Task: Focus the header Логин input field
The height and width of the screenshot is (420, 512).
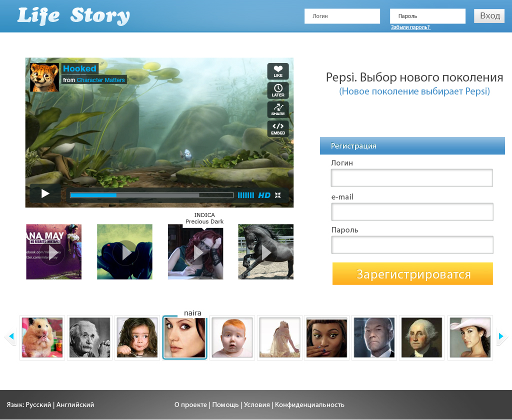Action: click(x=342, y=16)
